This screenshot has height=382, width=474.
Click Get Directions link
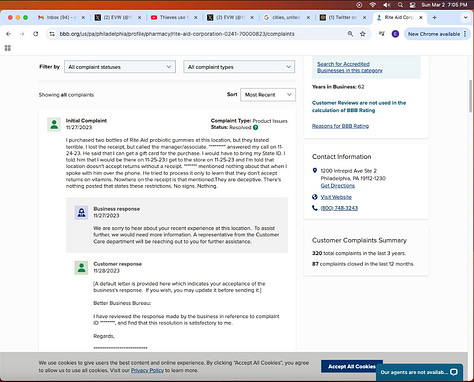coord(337,185)
